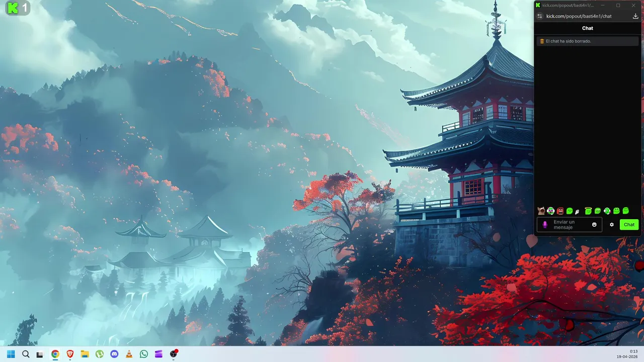Minimize the Kick chat popout window
Screen dimensions: 644x362
coord(603,6)
